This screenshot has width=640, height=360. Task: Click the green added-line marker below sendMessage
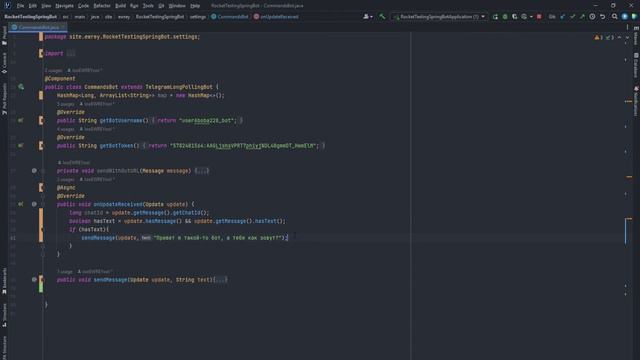tap(41, 288)
